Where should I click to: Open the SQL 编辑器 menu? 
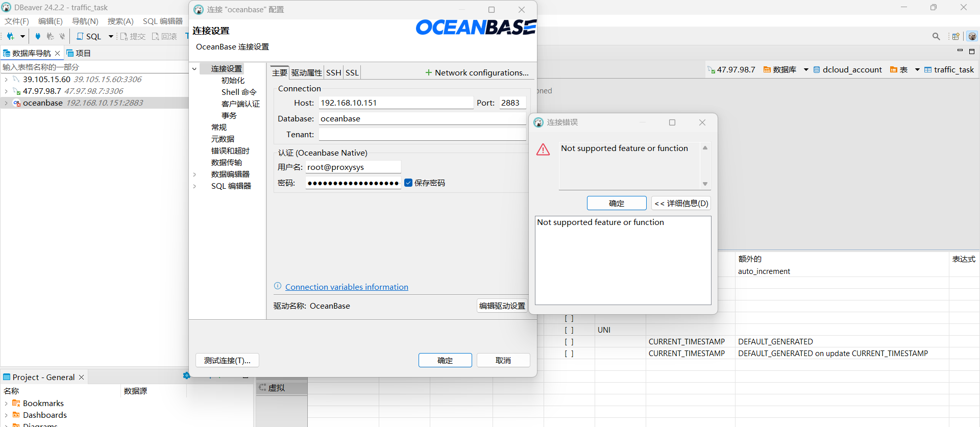pos(163,21)
